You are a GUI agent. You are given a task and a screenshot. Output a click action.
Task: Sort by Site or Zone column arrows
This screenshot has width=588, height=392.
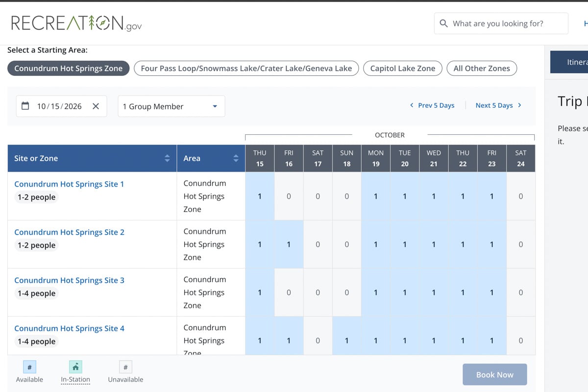pos(167,158)
